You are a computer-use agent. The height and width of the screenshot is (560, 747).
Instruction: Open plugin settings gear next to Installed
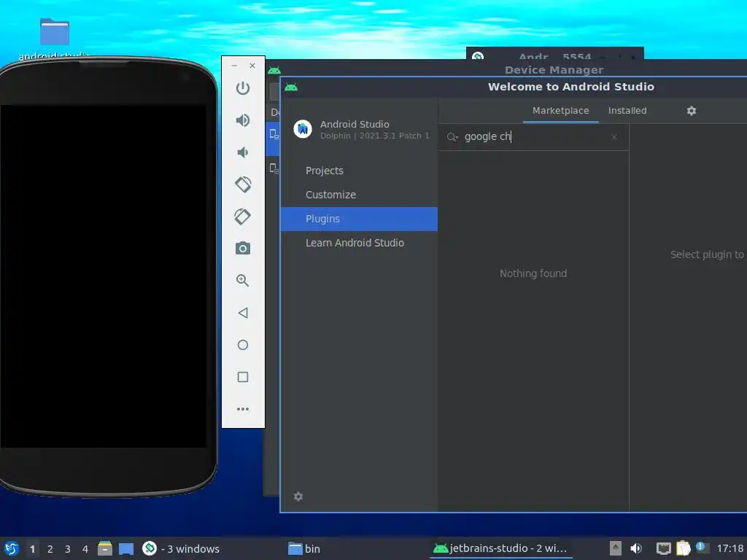click(x=692, y=111)
